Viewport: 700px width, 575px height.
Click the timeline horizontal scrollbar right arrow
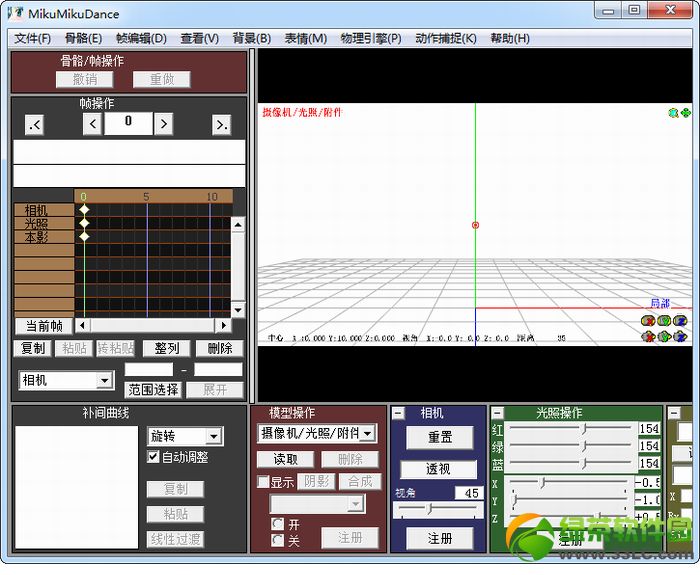coord(224,325)
